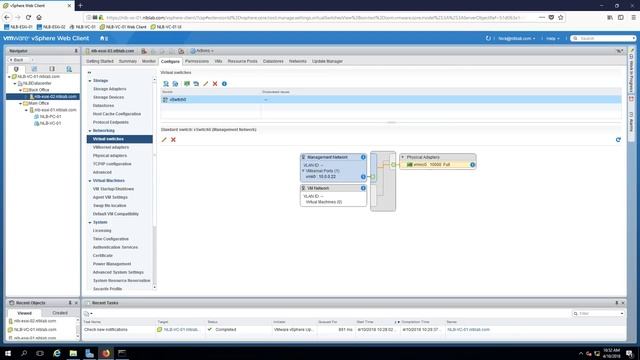This screenshot has height=360, width=640.
Task: Pin the Navigator panel
Action: click(x=76, y=51)
